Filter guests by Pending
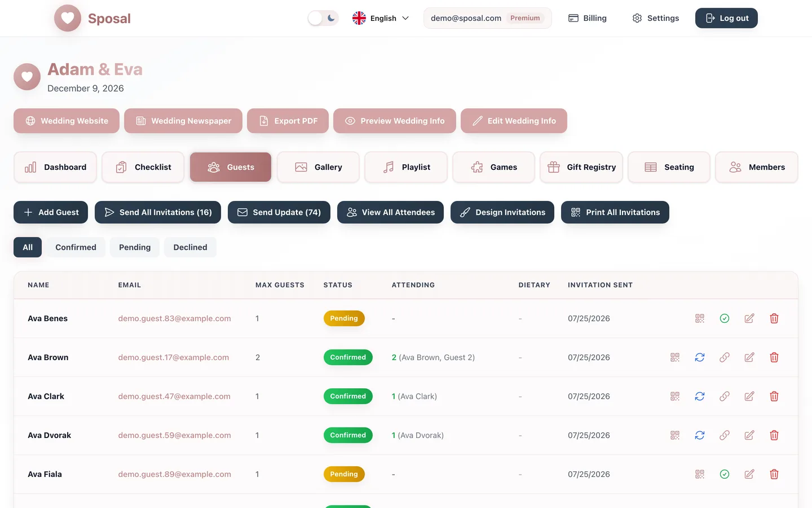Viewport: 812px width, 508px height. tap(135, 247)
